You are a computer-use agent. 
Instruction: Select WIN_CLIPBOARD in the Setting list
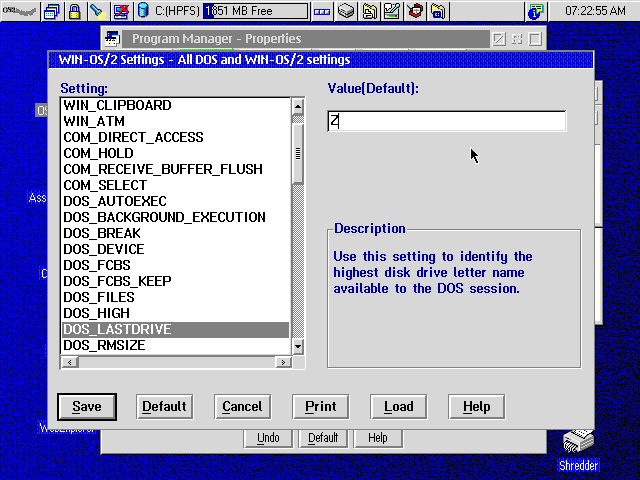[x=176, y=105]
